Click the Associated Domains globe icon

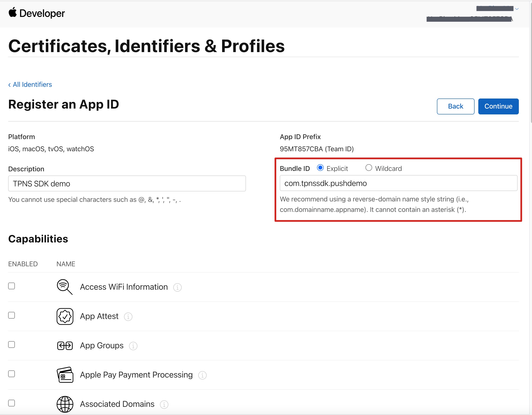click(65, 404)
